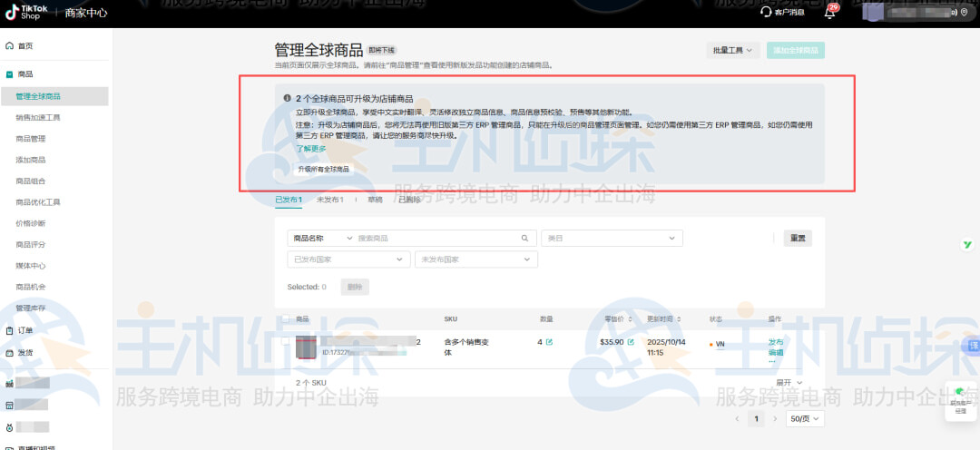Image resolution: width=980 pixels, height=450 pixels.
Task: Open 管理全球商品 in sidebar
Action: (x=54, y=96)
